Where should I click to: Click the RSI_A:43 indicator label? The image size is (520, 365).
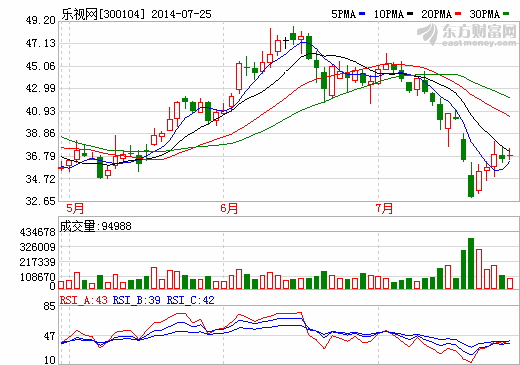click(x=84, y=300)
